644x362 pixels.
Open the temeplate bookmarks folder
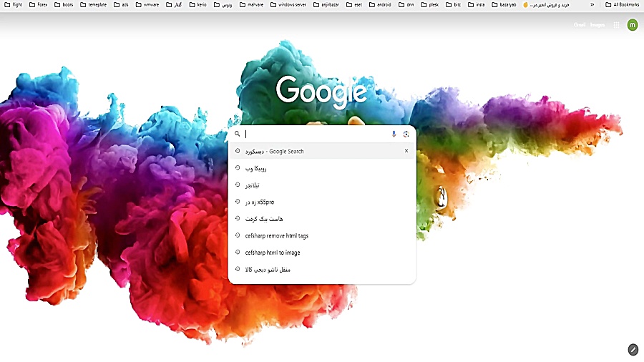[x=93, y=5]
